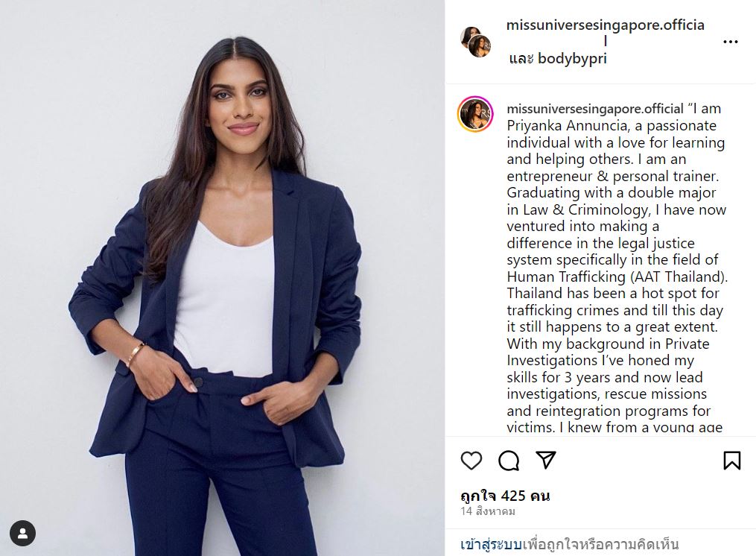Open front avatar in header collab pair
Image resolution: width=756 pixels, height=556 pixels.
(480, 46)
